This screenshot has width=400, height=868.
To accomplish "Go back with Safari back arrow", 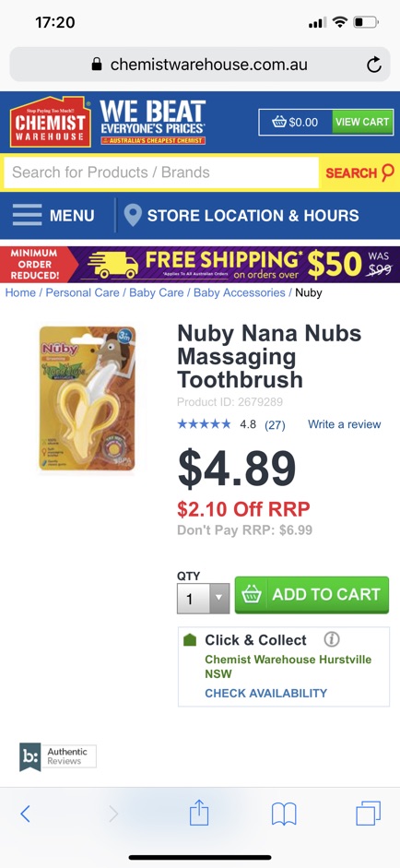I will pyautogui.click(x=25, y=814).
